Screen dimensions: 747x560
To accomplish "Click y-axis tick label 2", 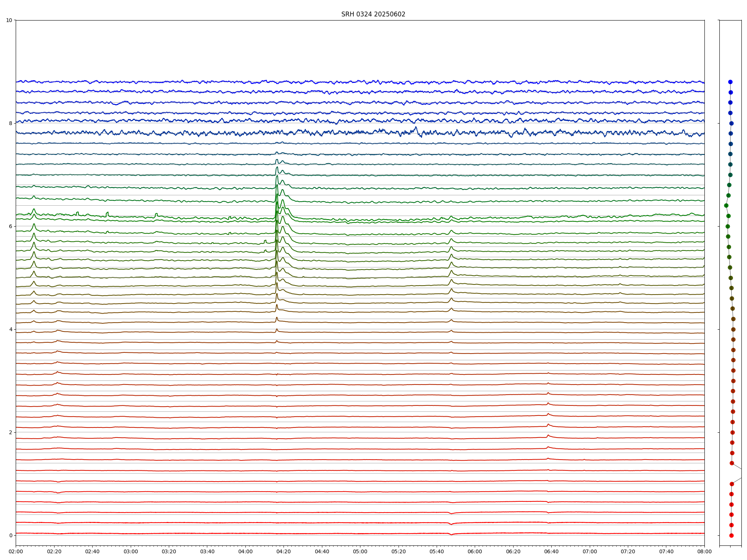I will pos(10,432).
